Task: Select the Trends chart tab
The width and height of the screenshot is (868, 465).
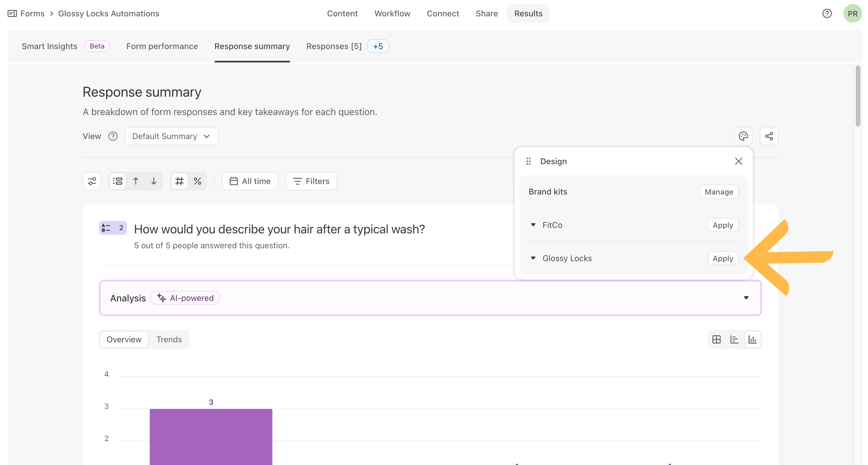Action: click(169, 339)
